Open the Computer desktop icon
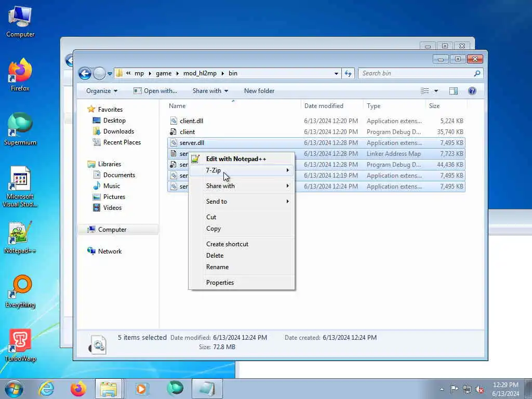 (x=20, y=22)
